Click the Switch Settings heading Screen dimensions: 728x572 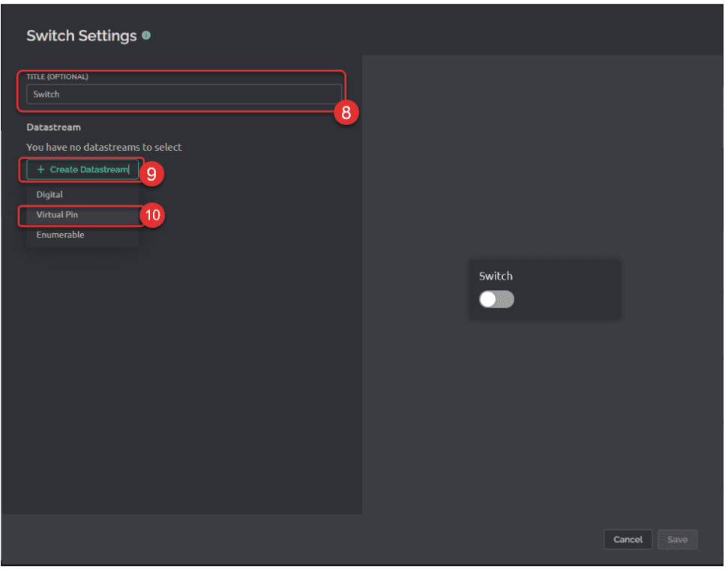point(82,36)
